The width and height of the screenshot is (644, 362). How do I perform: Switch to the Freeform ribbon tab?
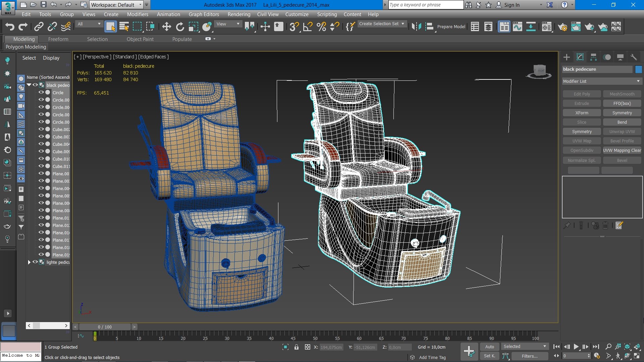[x=58, y=39]
